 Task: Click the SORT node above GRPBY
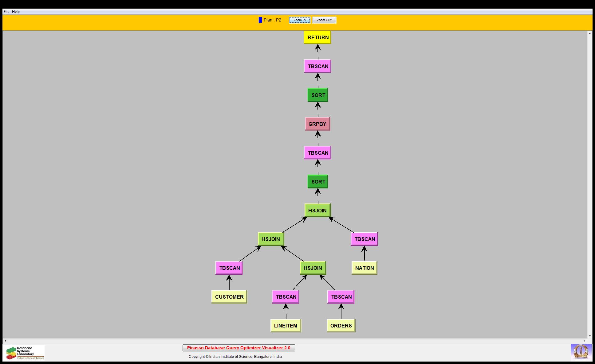(x=318, y=95)
